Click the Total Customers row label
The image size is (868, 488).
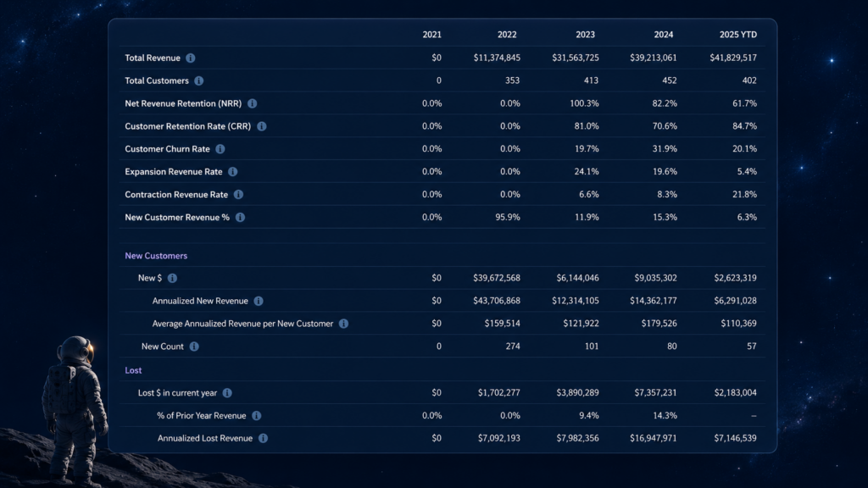[x=157, y=80]
